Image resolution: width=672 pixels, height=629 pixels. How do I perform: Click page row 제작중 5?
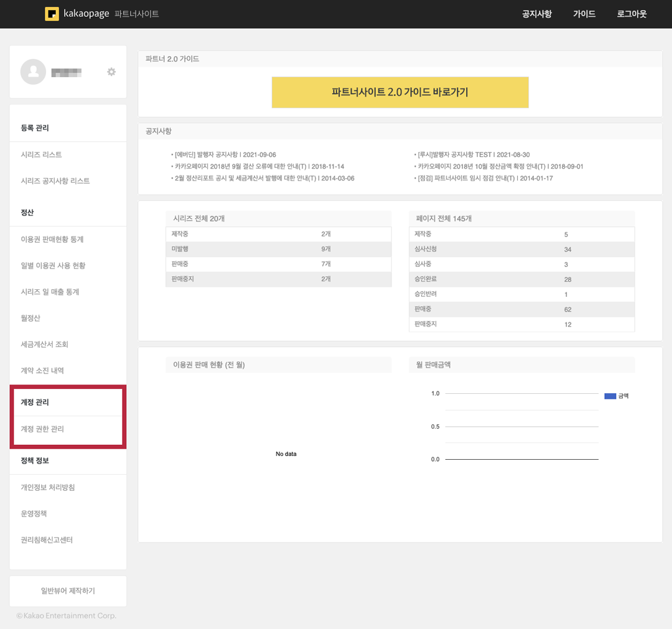(521, 235)
